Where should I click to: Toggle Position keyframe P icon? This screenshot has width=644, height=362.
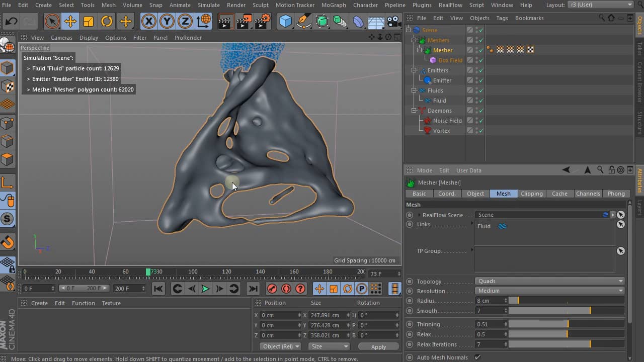point(361,289)
